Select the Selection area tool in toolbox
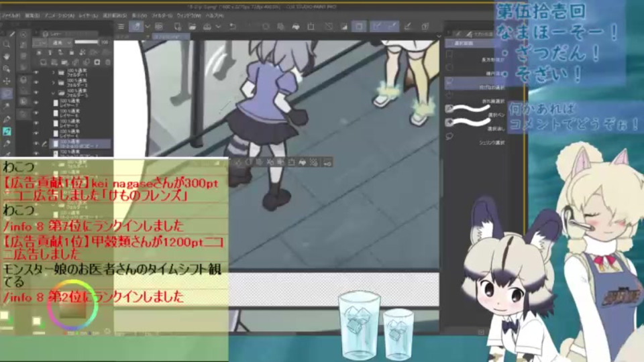Image resolution: width=644 pixels, height=362 pixels. coord(7,94)
